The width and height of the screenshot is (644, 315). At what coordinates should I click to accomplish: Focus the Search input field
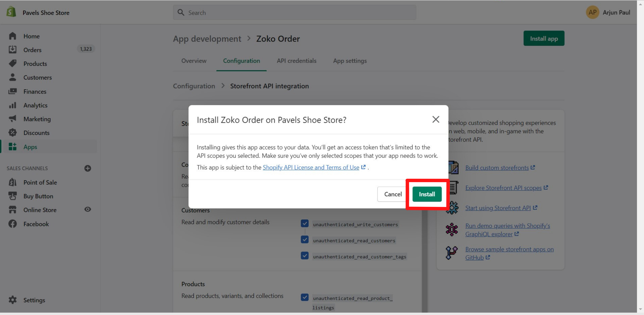tap(295, 12)
